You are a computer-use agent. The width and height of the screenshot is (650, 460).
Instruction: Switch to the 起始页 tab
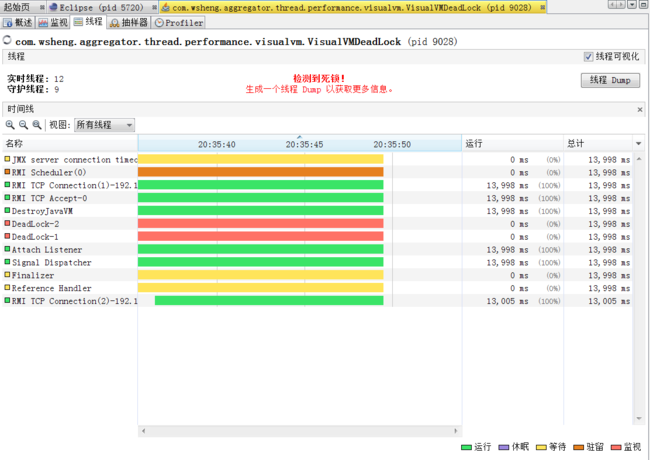point(17,7)
